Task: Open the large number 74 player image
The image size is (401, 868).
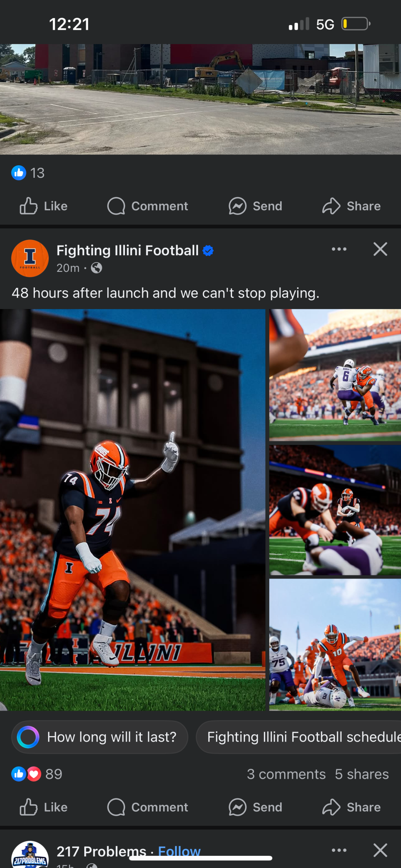Action: point(133,509)
